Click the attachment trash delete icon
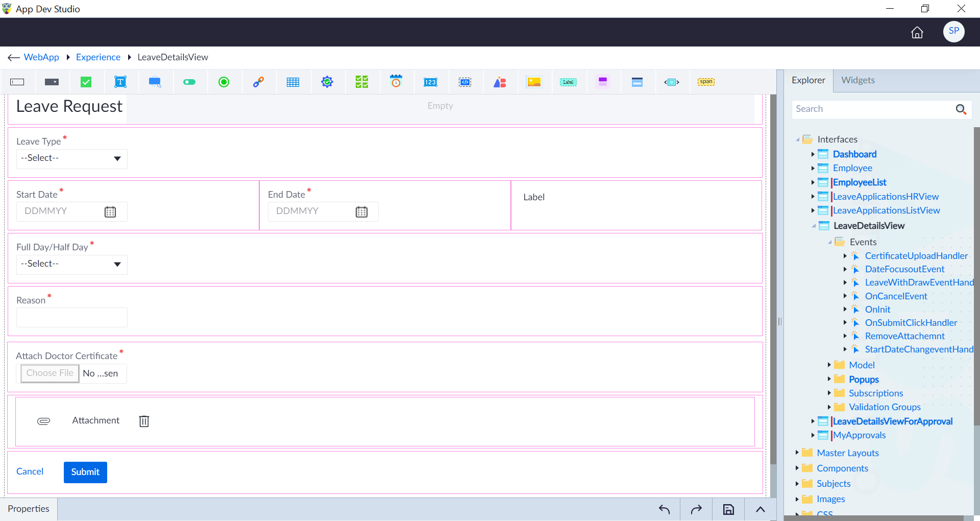 click(144, 421)
